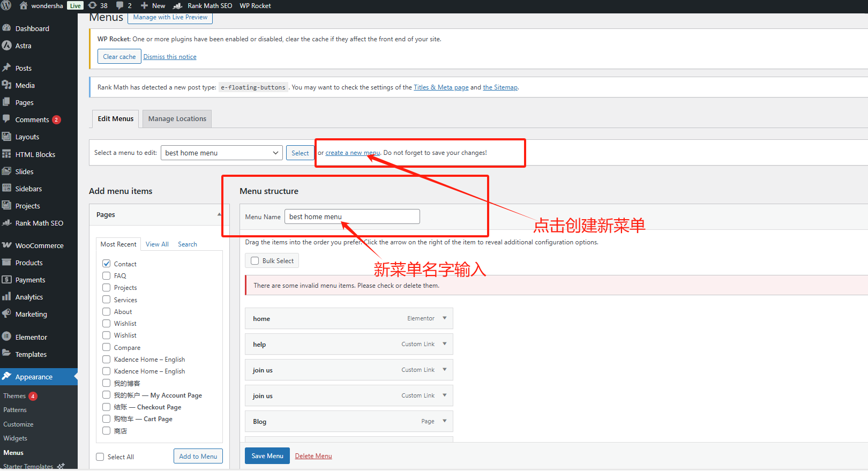This screenshot has width=868, height=471.
Task: Open the Customize submenu item
Action: click(18, 424)
